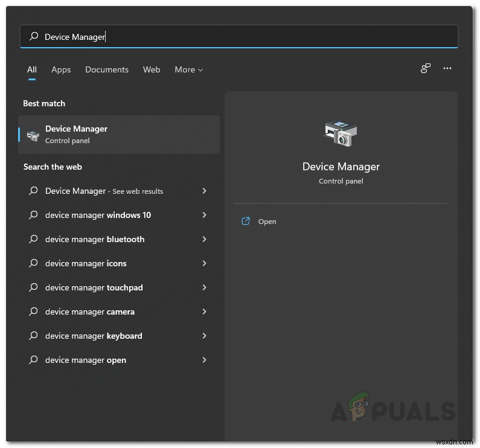This screenshot has width=480, height=448.
Task: Click magnifier icon beside 'device manager camera'
Action: 33,312
